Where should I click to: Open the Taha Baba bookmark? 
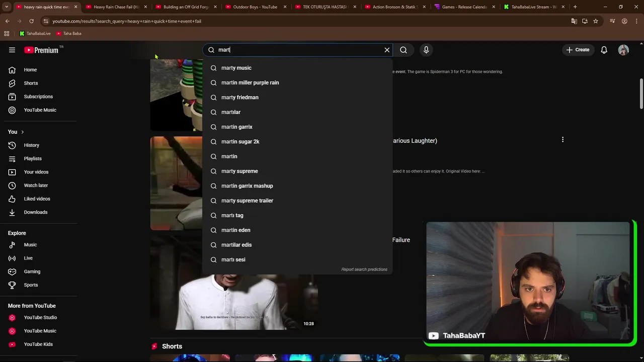click(x=69, y=34)
